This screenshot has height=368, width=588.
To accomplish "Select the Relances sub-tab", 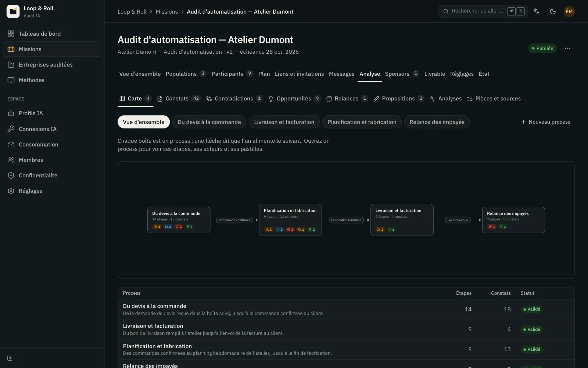I will (x=347, y=98).
